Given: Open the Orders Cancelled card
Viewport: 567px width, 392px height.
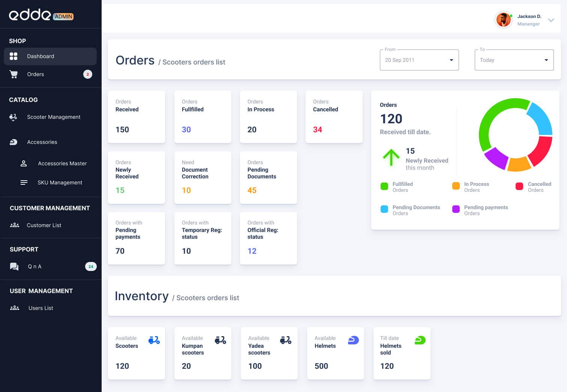Looking at the screenshot, I should point(334,117).
